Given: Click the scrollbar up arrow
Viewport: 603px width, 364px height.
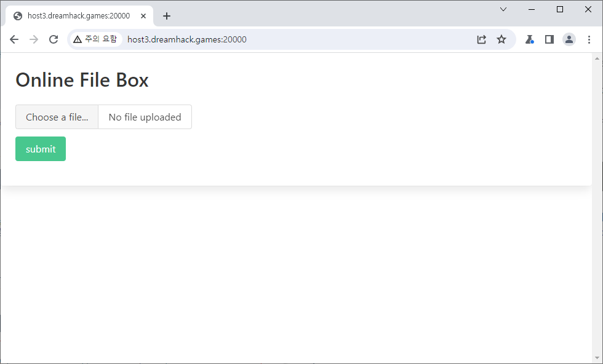Looking at the screenshot, I should point(596,58).
